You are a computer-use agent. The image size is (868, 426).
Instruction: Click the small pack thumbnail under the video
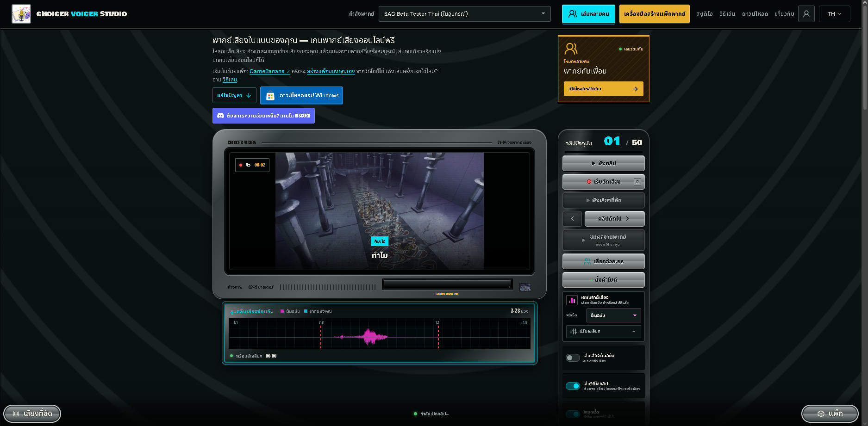[525, 287]
